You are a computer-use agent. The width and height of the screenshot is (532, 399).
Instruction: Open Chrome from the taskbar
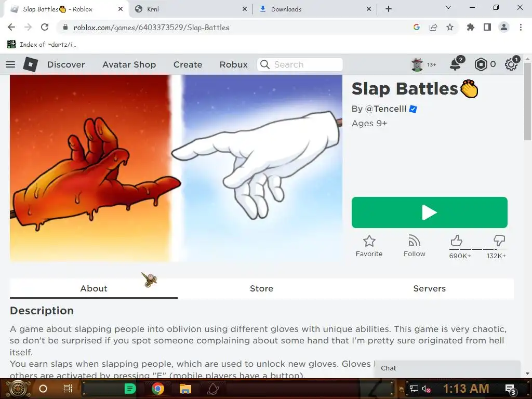click(158, 389)
